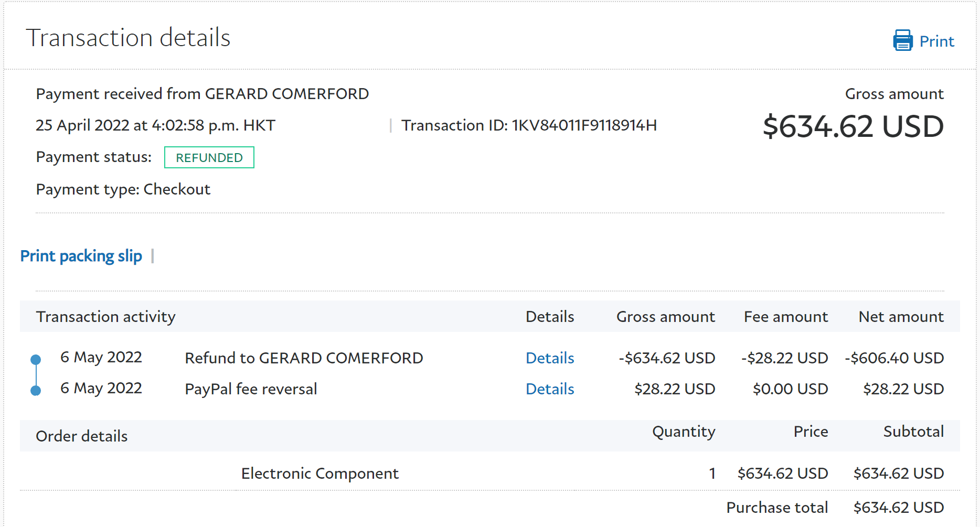
Task: Click the Refund to GERARD COMERFORD entry
Action: pos(304,358)
